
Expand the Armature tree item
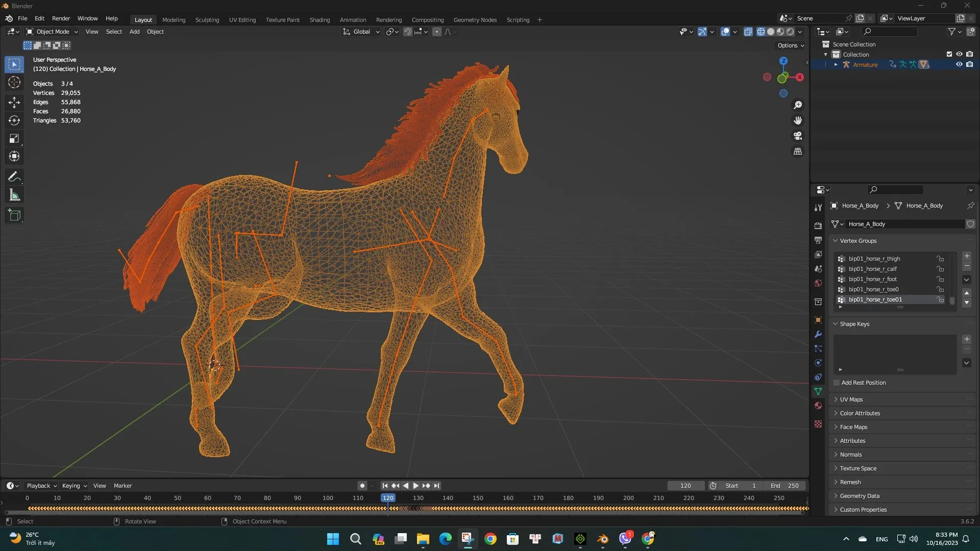836,65
